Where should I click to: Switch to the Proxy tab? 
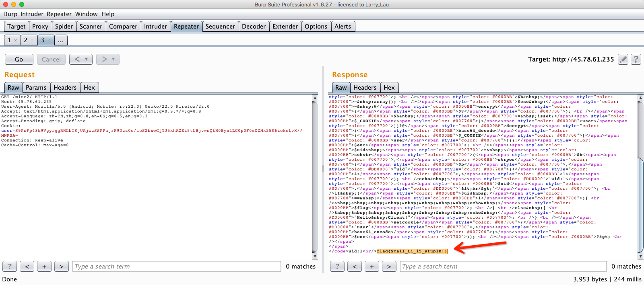point(40,26)
